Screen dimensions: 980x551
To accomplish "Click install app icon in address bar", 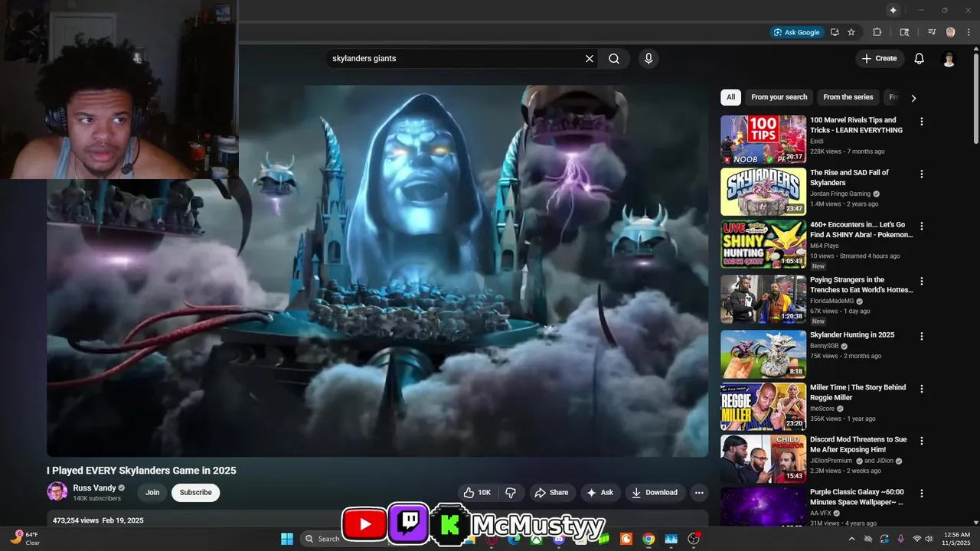I will pyautogui.click(x=835, y=32).
